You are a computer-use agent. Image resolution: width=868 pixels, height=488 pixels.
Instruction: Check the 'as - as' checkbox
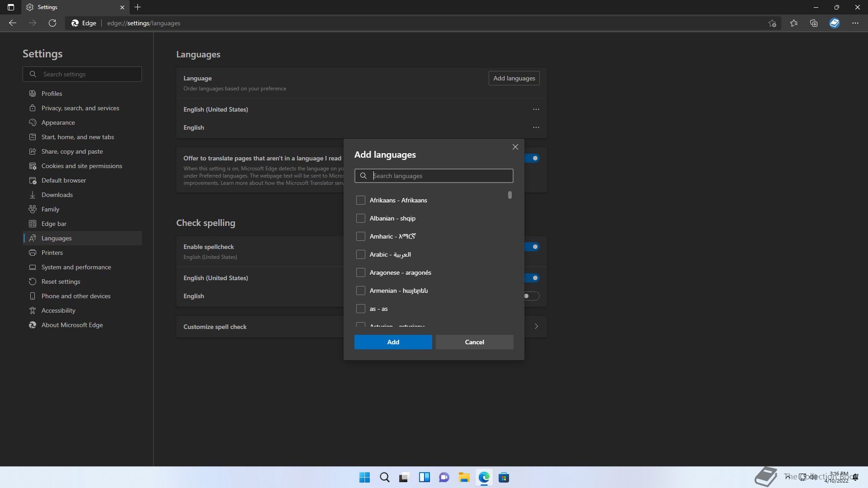click(361, 309)
